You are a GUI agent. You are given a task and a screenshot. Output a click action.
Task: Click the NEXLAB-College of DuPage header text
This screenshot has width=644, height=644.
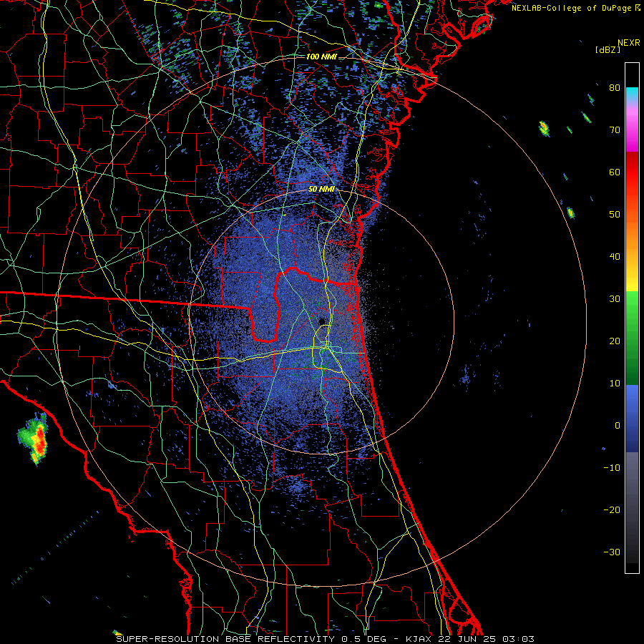pos(575,8)
